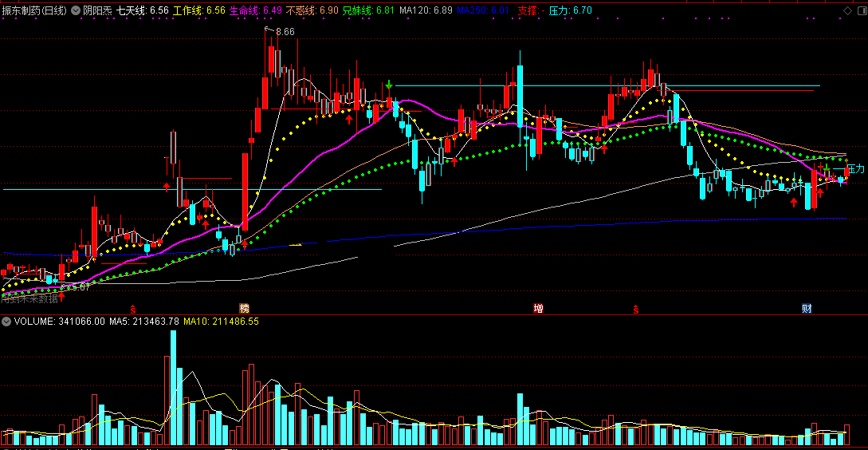Click the 5.07 low price annotation
The image size is (868, 450).
click(x=81, y=287)
